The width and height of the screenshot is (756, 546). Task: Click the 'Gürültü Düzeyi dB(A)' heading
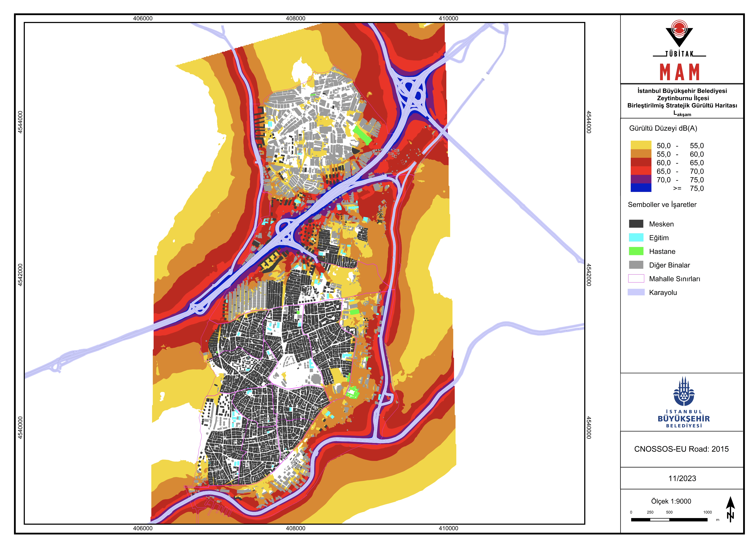coord(663,128)
